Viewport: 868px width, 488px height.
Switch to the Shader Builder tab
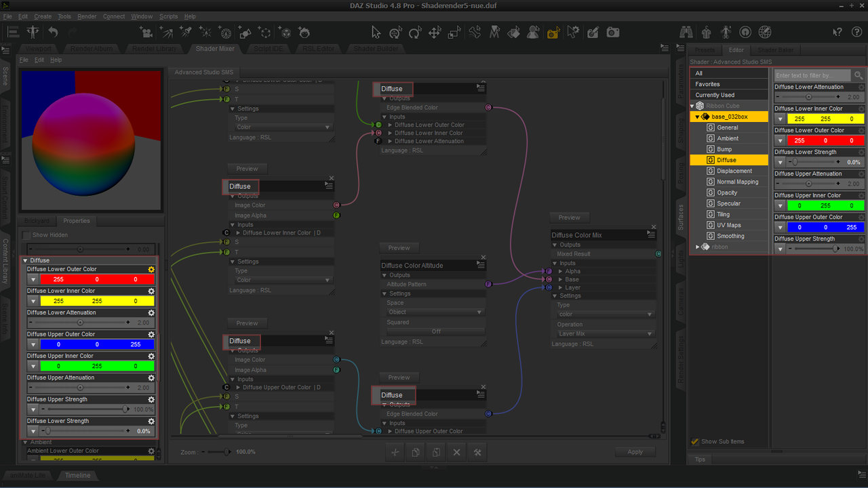click(375, 49)
